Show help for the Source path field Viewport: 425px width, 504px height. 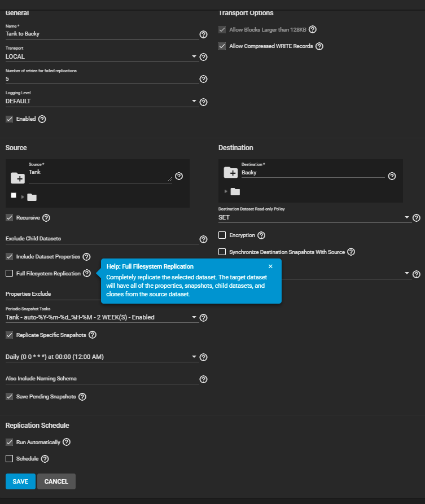tap(179, 176)
